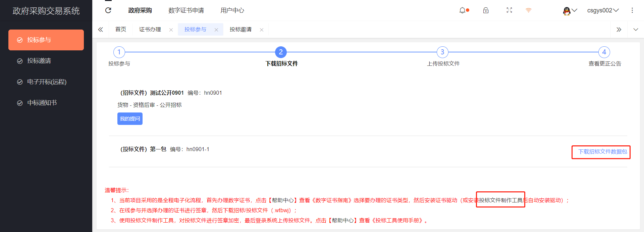Screen dimensions: 644x232
Task: Open the vertical three-dot more menu
Action: click(x=632, y=10)
